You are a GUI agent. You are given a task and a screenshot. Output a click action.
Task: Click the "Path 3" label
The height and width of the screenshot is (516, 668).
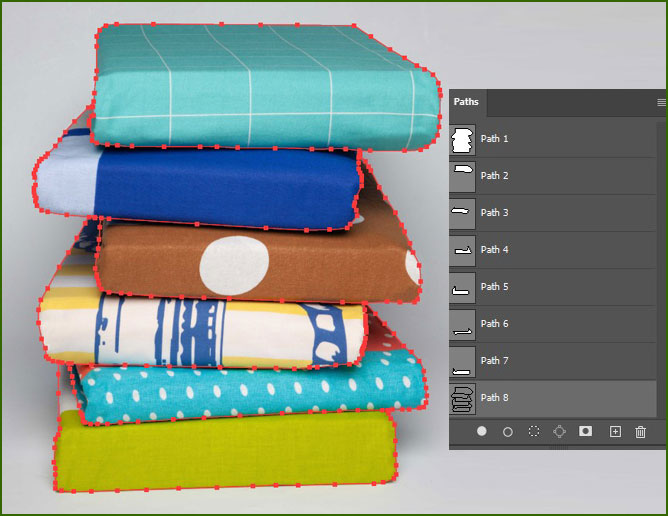pos(495,213)
